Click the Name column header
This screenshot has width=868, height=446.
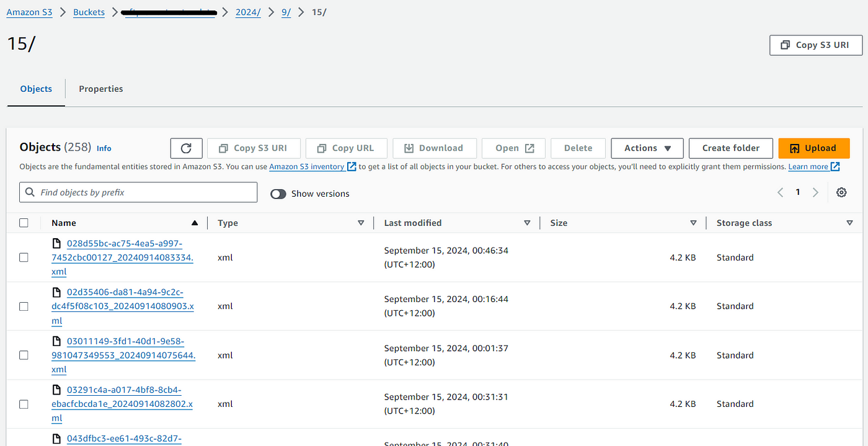click(x=64, y=223)
